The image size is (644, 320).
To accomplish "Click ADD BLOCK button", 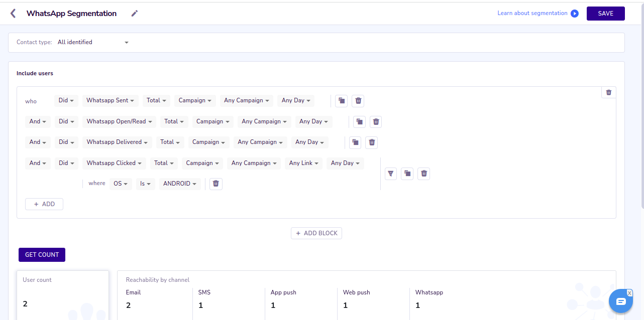I will click(316, 233).
